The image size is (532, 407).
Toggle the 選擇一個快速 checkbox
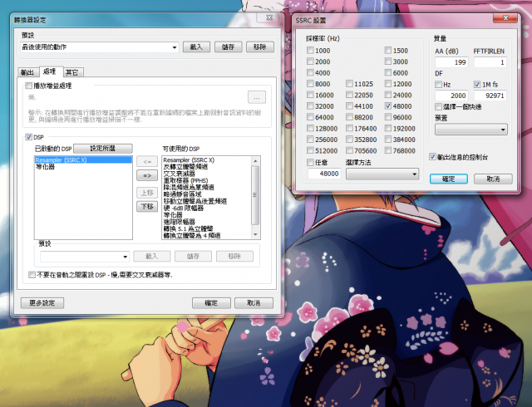click(x=438, y=107)
